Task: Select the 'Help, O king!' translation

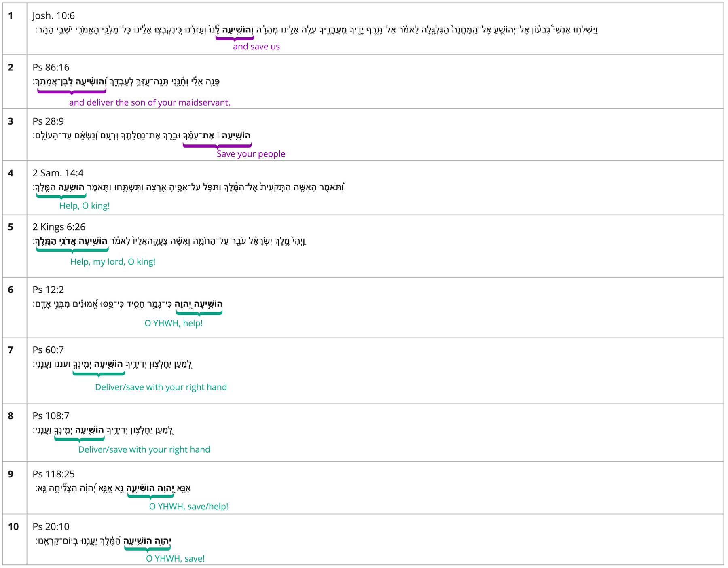Action: click(x=85, y=206)
